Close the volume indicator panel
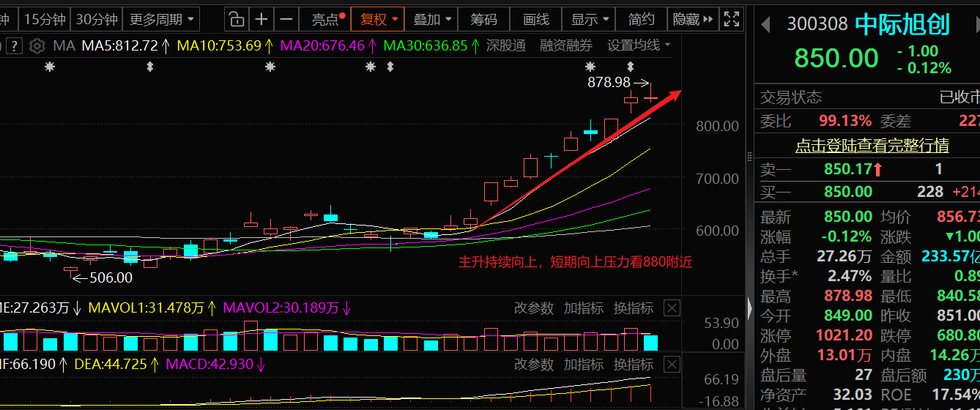 click(x=671, y=308)
